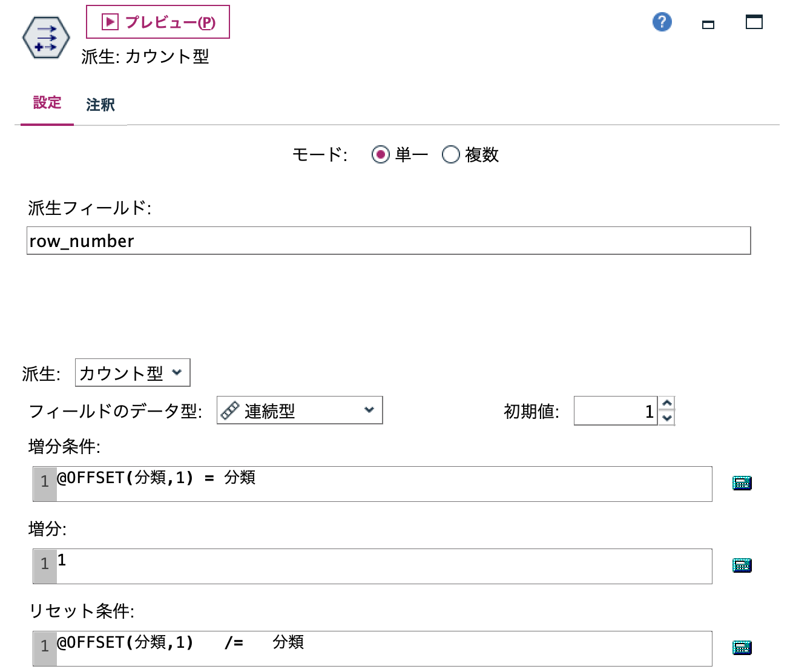Open the expression builder for 増分
The height and width of the screenshot is (672, 793).
pos(742,565)
